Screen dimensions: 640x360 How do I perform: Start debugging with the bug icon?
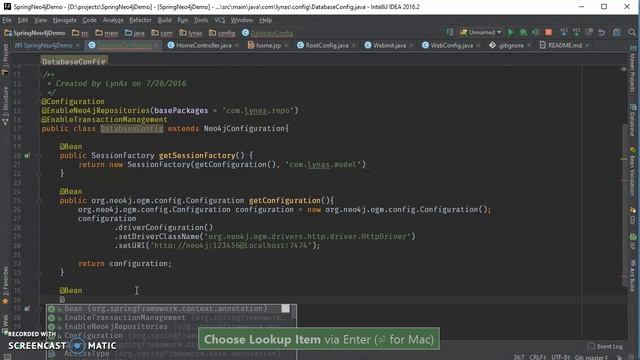point(523,32)
